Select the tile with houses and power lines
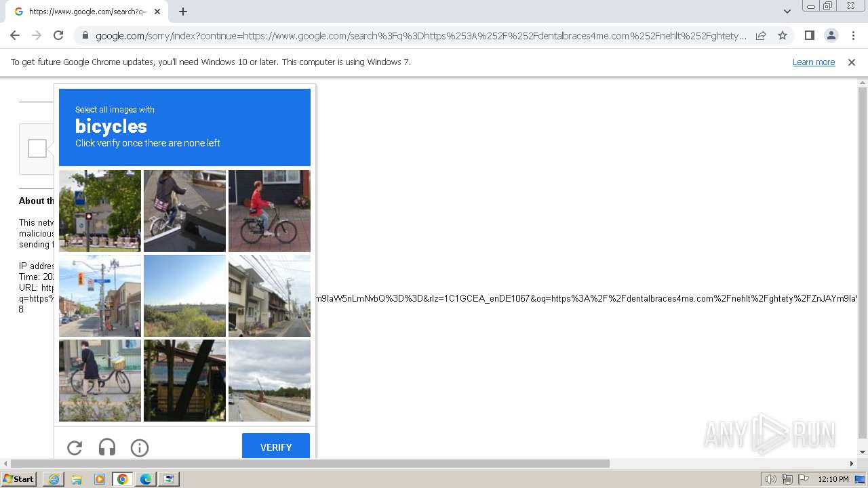The width and height of the screenshot is (868, 488). 269,296
